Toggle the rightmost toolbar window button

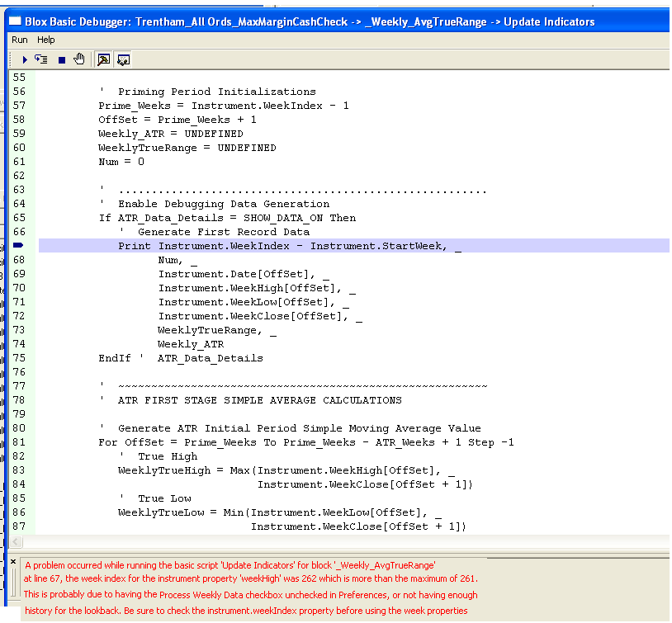tap(123, 59)
